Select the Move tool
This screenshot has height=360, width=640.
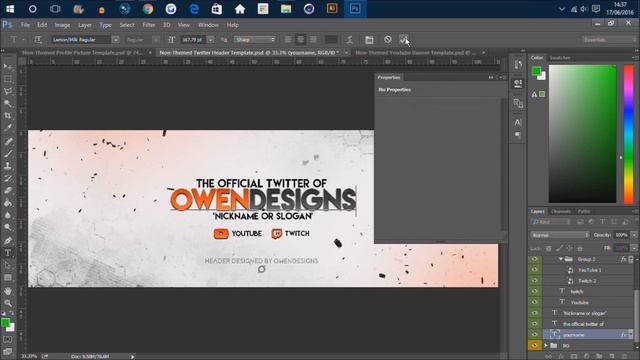8,67
